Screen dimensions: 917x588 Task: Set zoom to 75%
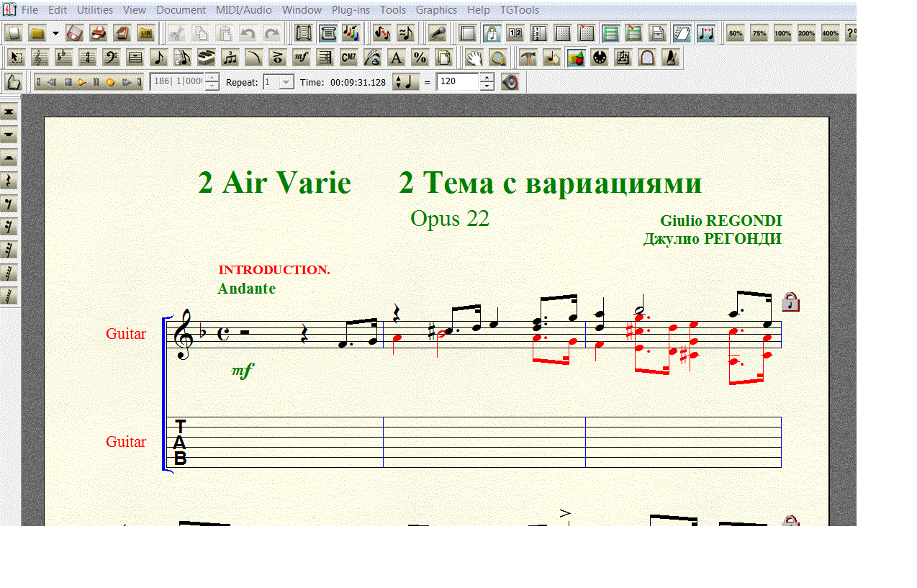coord(759,33)
